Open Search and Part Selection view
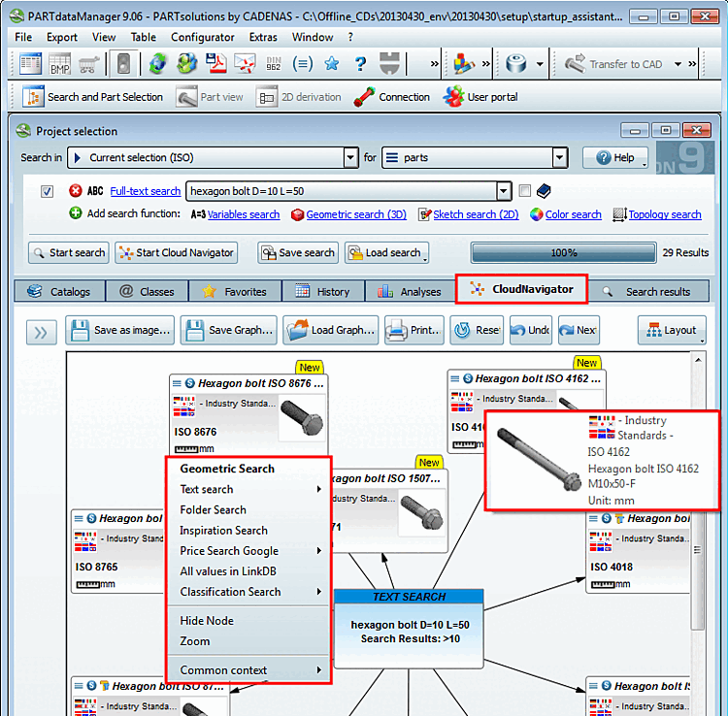Viewport: 728px width, 716px height. click(x=92, y=97)
